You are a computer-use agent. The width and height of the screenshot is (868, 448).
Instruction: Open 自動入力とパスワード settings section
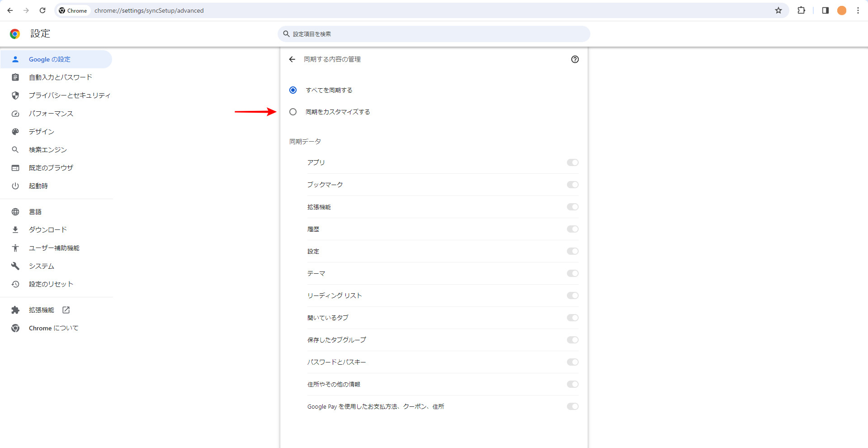click(x=60, y=77)
